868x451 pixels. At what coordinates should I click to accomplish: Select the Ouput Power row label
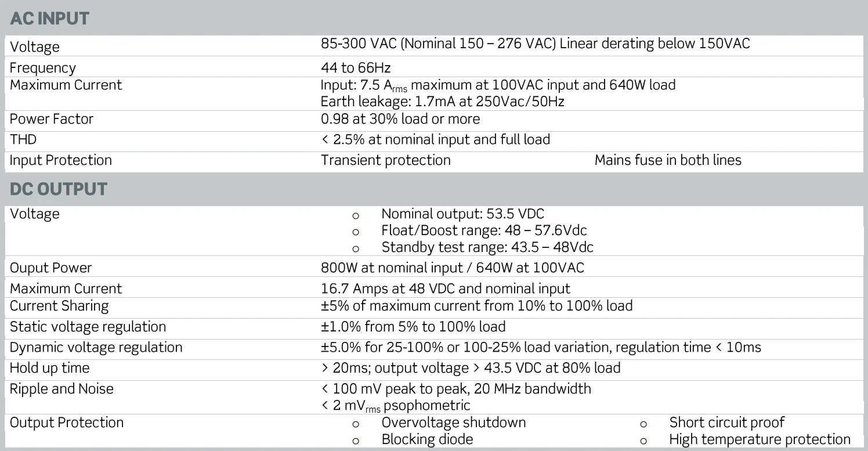51,268
